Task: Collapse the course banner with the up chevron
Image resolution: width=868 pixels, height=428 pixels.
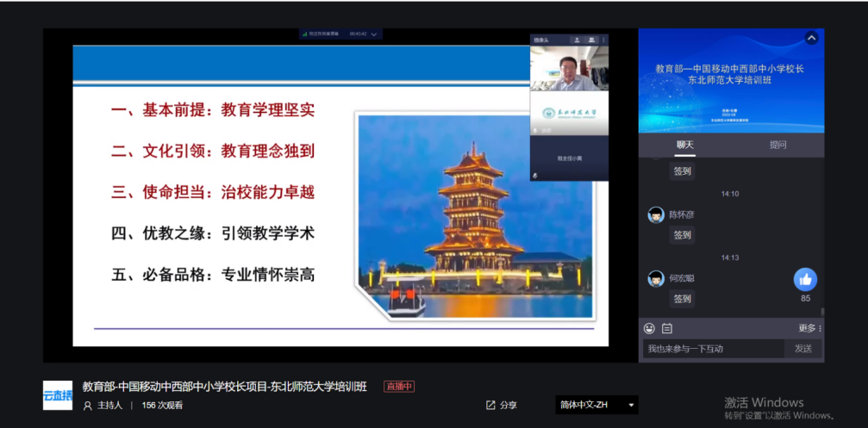Action: point(811,38)
